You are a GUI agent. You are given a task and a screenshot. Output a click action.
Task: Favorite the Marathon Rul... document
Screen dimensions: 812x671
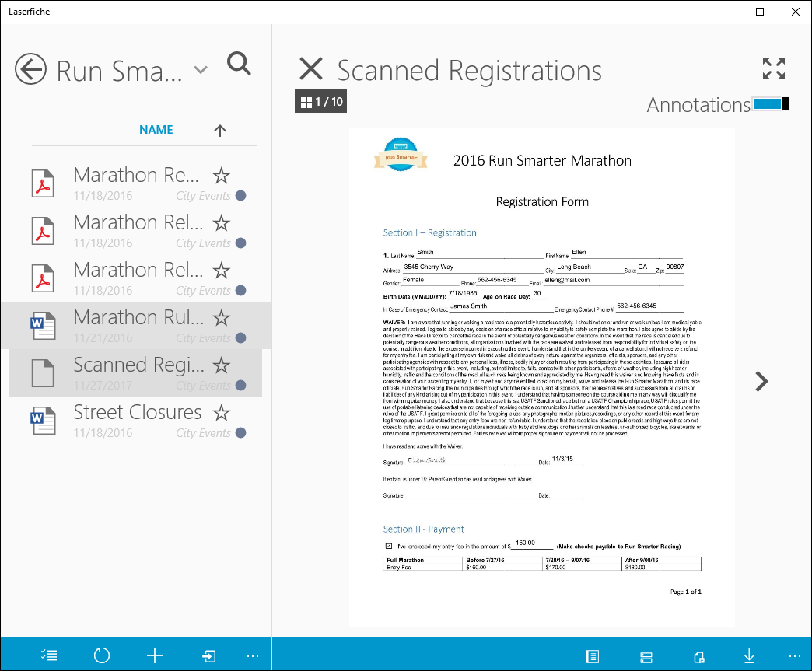[x=222, y=318]
